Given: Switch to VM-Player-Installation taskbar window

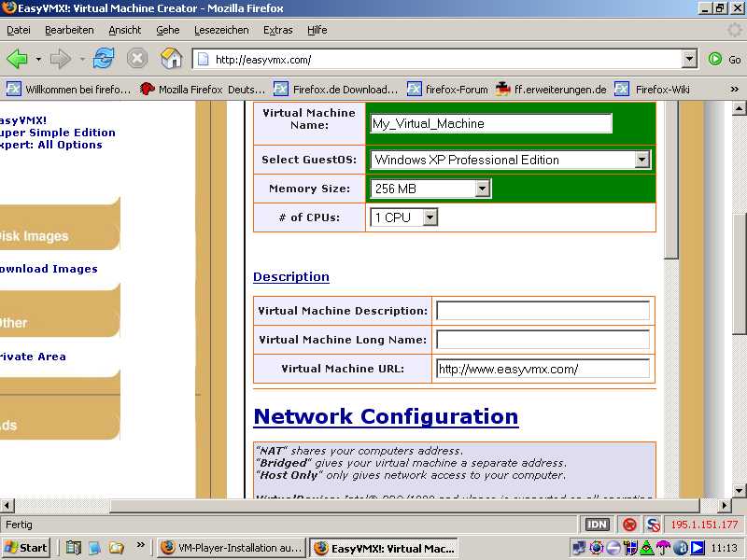Looking at the screenshot, I should click(x=232, y=548).
